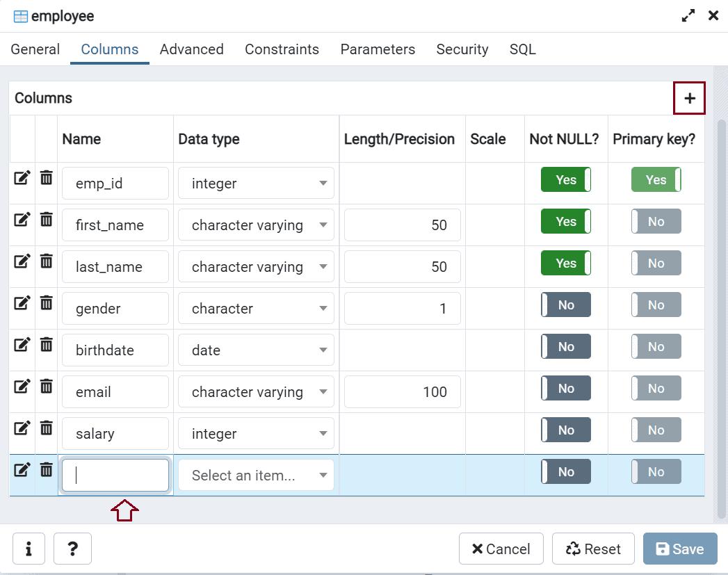The image size is (728, 575).
Task: Expand the birthdate data type dropdown
Action: [256, 350]
